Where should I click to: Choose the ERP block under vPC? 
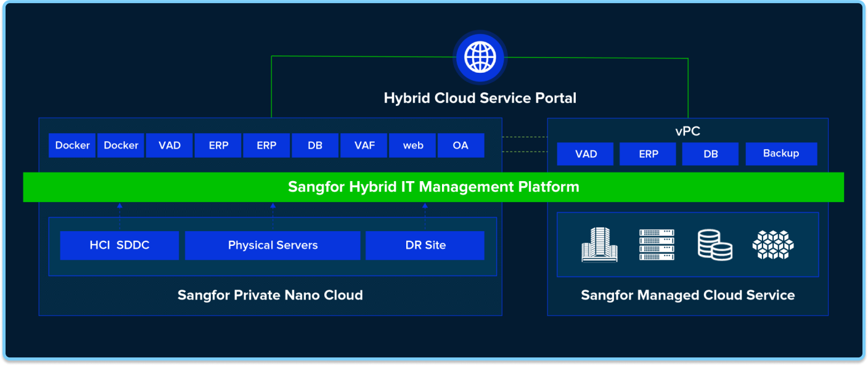click(x=648, y=154)
